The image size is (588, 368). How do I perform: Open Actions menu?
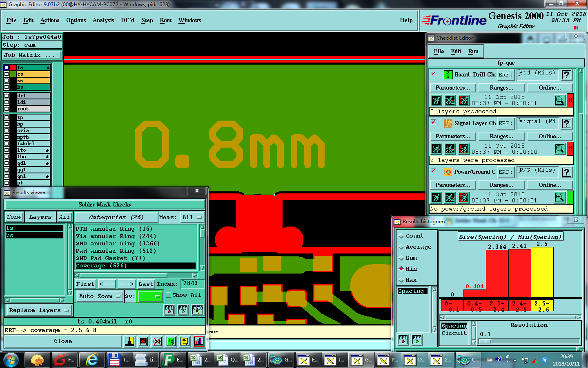[x=50, y=20]
